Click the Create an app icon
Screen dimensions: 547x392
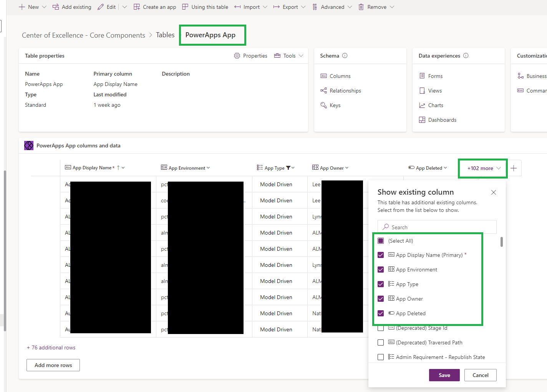click(x=136, y=7)
